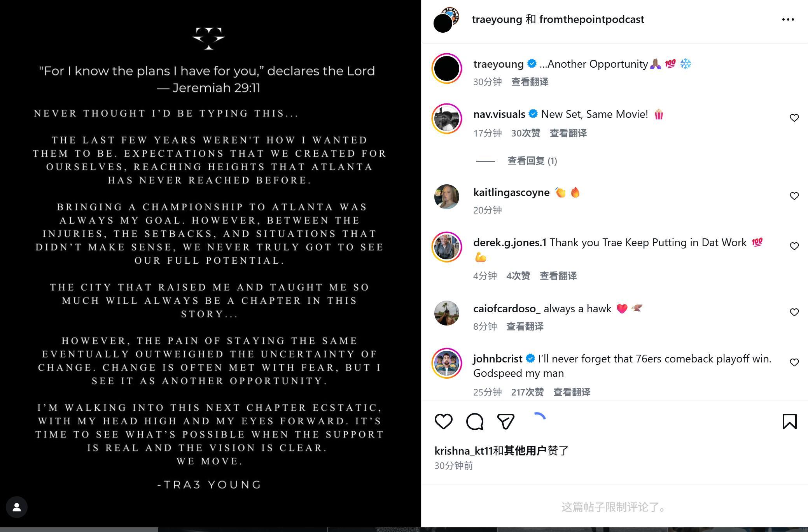Open johnbcrist's profile picture

point(447,363)
